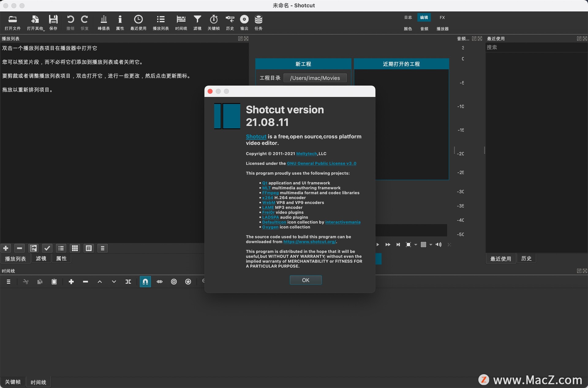Open the Export disc icon

(x=244, y=23)
